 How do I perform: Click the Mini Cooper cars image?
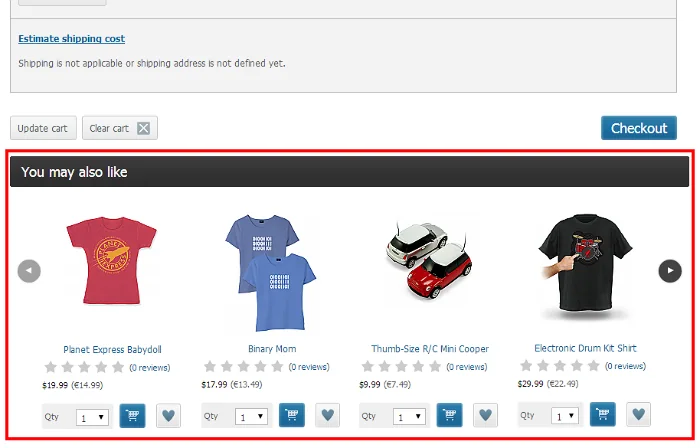tap(429, 261)
